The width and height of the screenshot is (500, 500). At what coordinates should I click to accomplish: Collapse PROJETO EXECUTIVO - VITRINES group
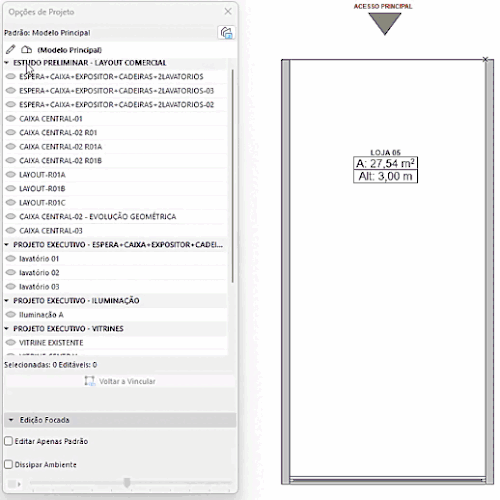[7, 329]
